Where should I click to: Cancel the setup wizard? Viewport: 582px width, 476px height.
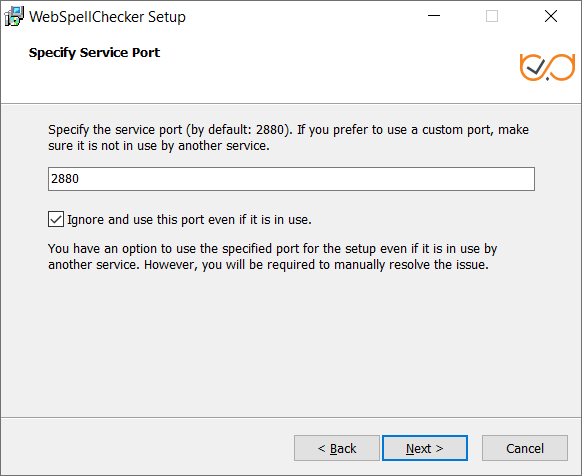[x=525, y=448]
